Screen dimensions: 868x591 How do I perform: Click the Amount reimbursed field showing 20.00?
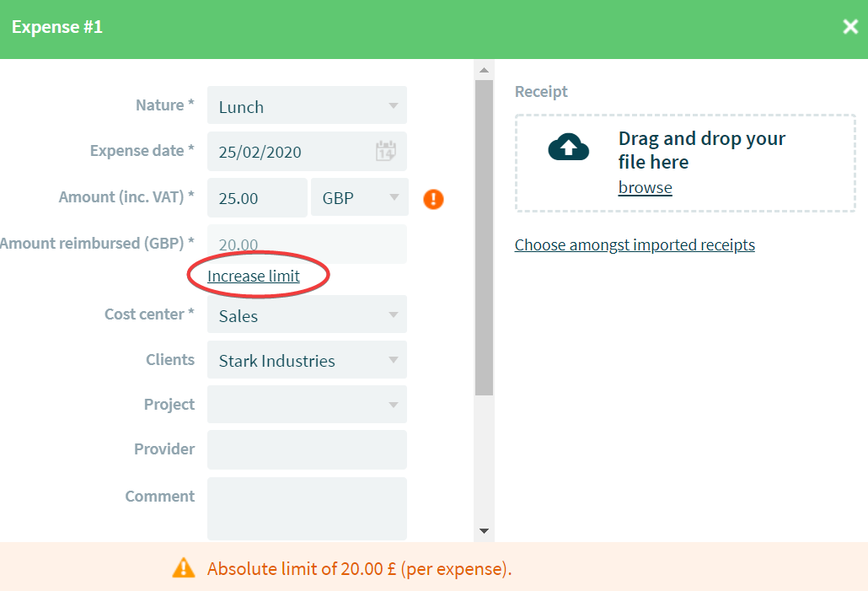point(308,244)
